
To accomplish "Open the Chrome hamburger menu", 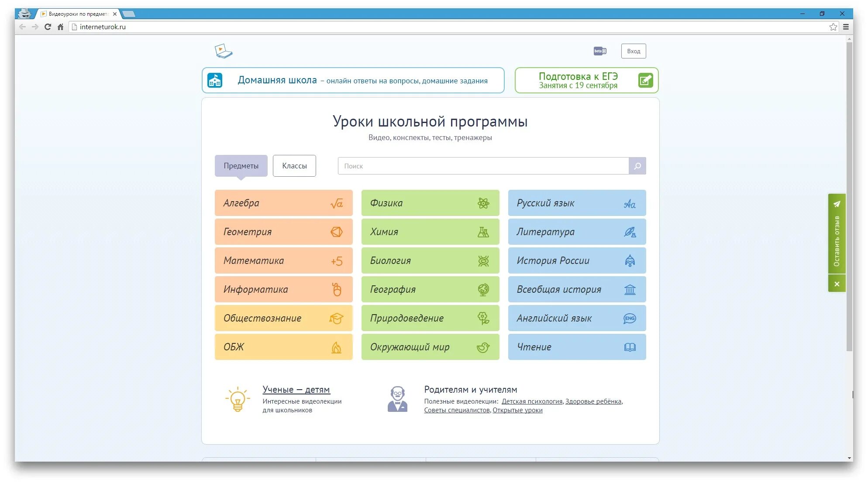I will click(846, 27).
